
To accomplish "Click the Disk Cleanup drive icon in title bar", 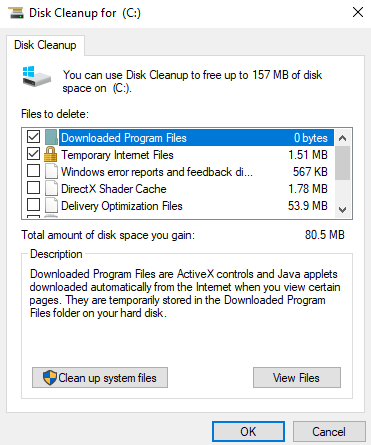I will point(16,13).
